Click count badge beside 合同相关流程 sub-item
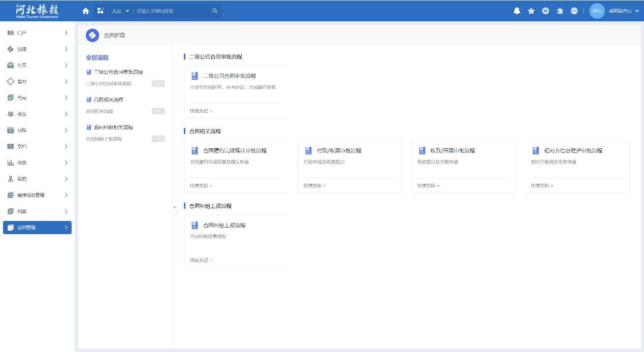The height and width of the screenshot is (352, 644). 158,111
